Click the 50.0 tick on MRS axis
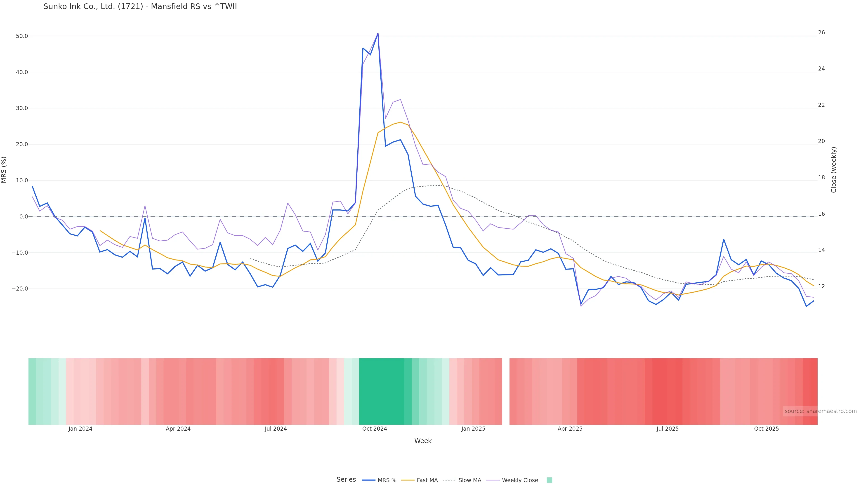 coord(22,36)
